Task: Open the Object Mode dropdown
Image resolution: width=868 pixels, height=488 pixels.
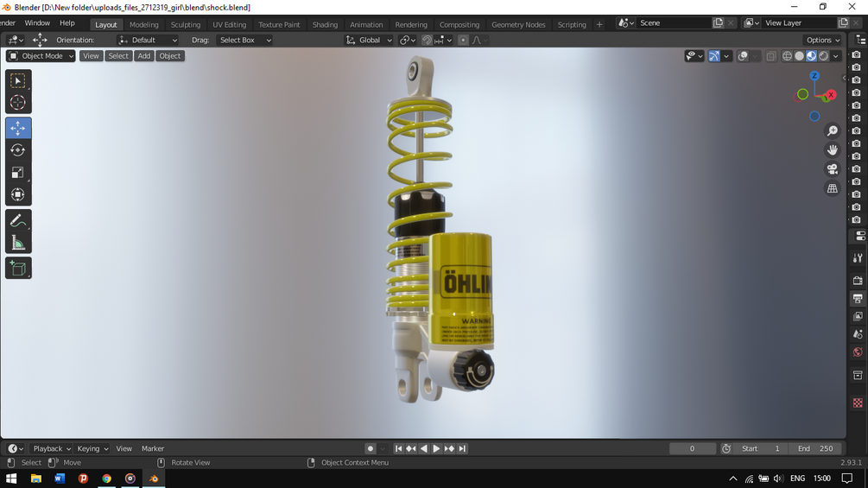Action: point(41,56)
